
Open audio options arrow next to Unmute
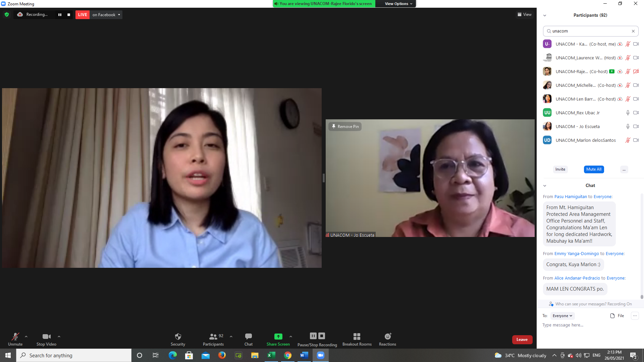[x=26, y=337]
